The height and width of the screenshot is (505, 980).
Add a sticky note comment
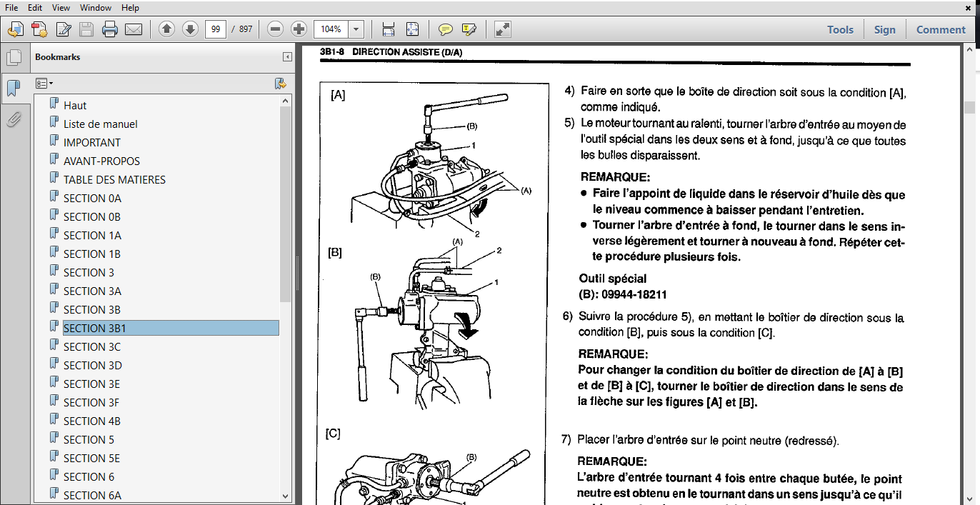click(445, 29)
